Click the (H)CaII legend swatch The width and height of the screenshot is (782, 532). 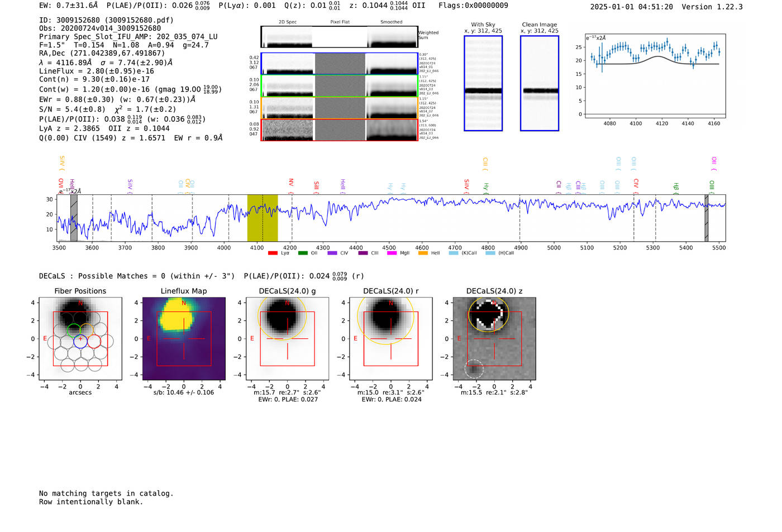click(x=490, y=253)
